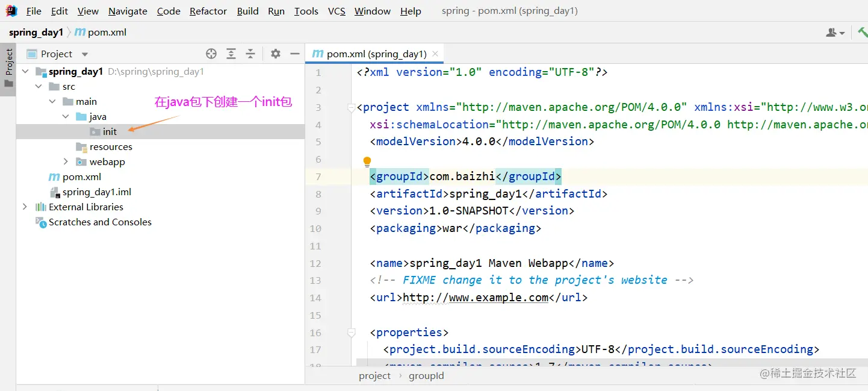Click the Expand All icon
868x391 pixels.
[x=231, y=54]
